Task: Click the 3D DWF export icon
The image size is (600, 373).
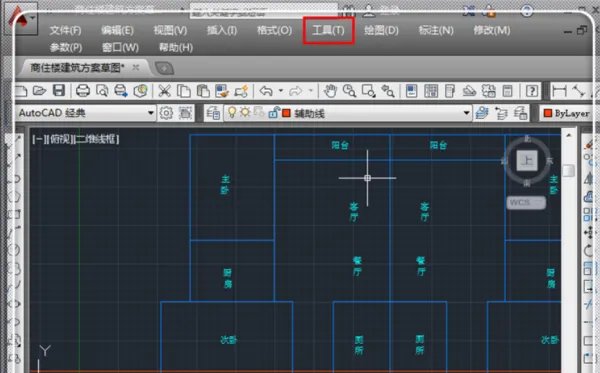Action: [x=140, y=91]
